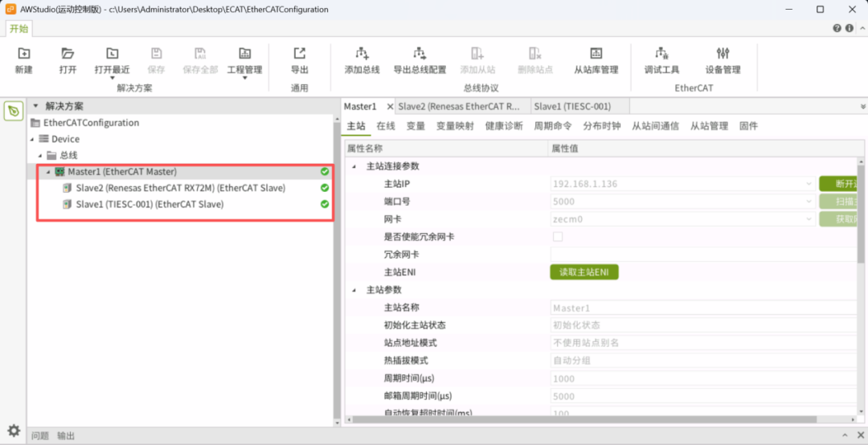868x445 pixels.
Task: Select Slave2 (Renesas EtherCAT RX72M) tree item
Action: [181, 188]
